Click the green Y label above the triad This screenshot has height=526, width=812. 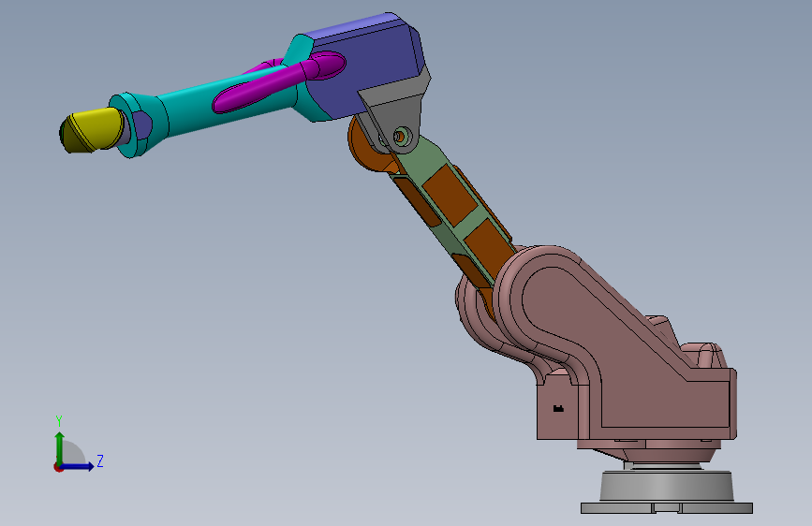click(59, 421)
